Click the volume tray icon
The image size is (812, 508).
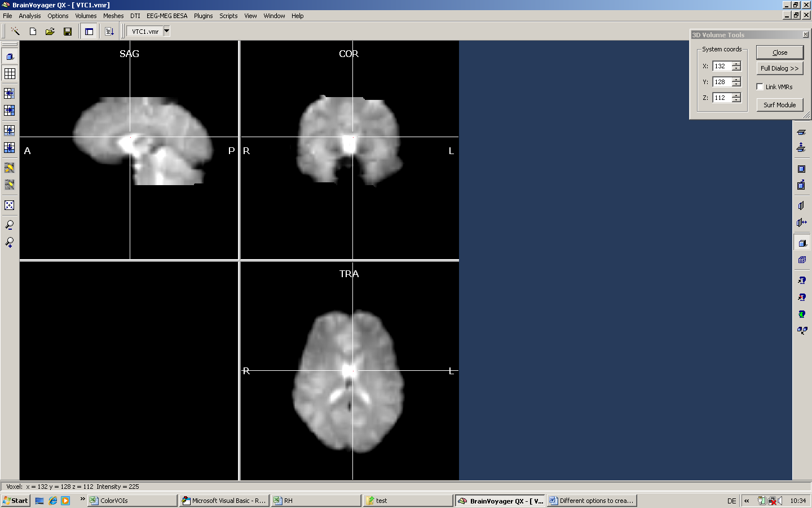click(779, 501)
